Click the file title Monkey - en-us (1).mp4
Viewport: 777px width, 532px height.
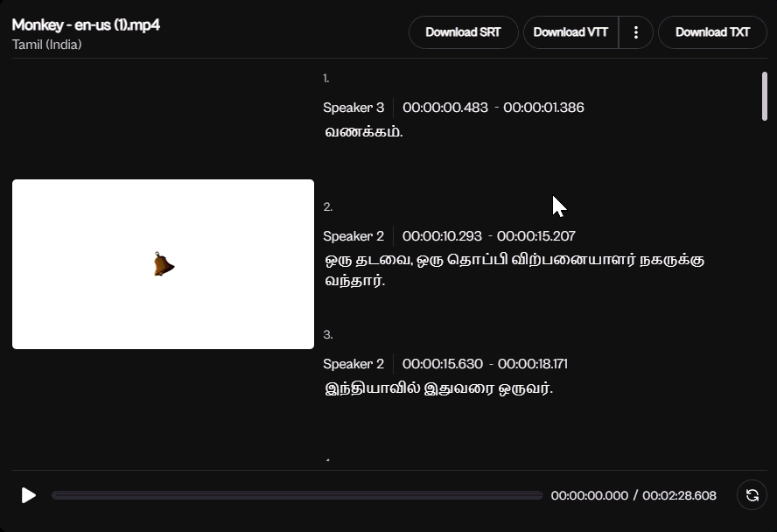(86, 24)
